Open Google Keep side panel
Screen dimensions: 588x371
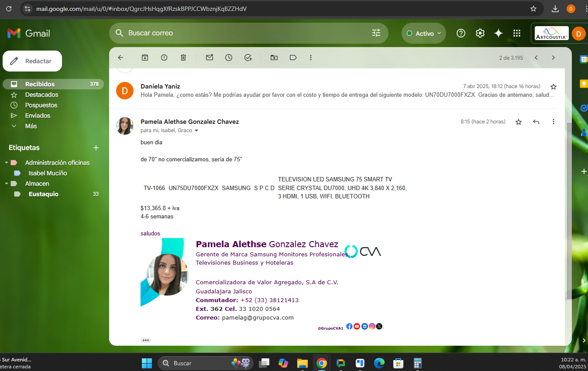[x=584, y=84]
